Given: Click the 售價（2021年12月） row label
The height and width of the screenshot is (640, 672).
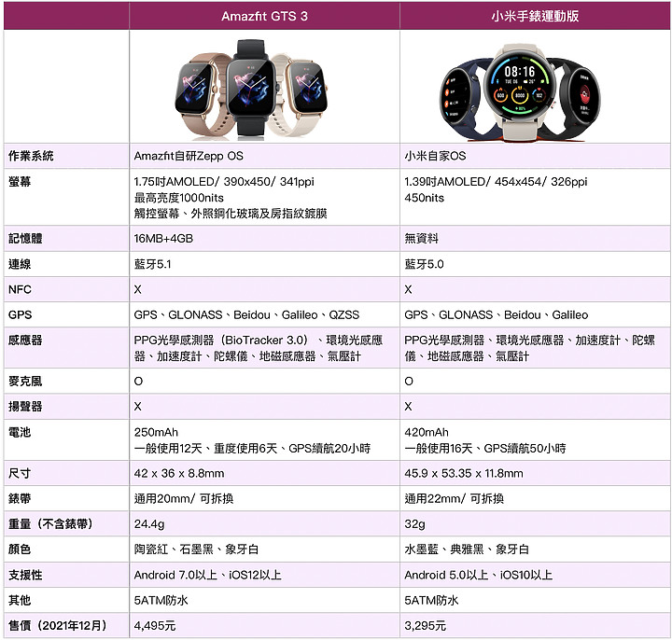Looking at the screenshot, I should [x=58, y=625].
